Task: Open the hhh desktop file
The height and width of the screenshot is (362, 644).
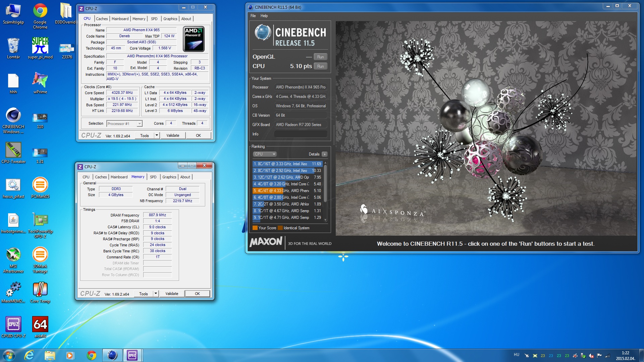Action: pos(13,83)
